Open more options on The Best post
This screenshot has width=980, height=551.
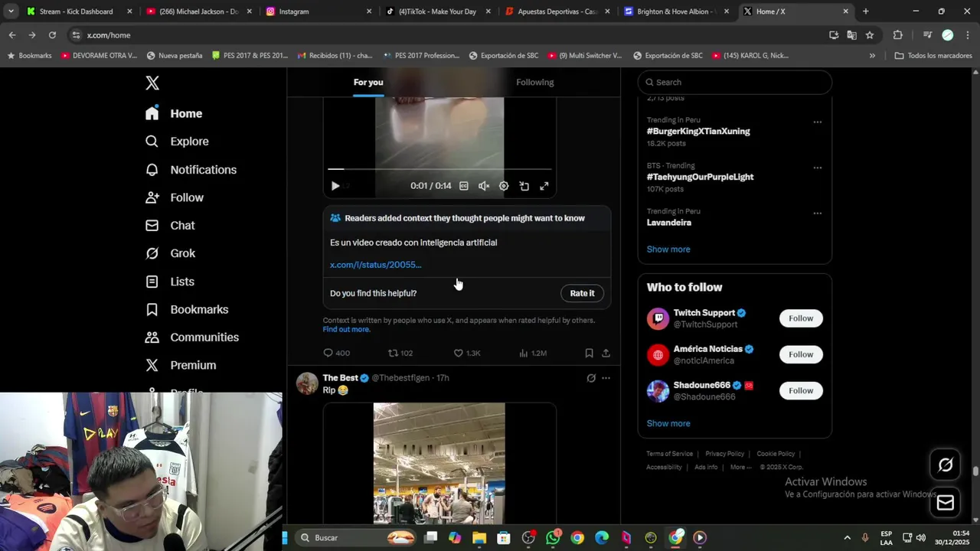click(x=606, y=378)
